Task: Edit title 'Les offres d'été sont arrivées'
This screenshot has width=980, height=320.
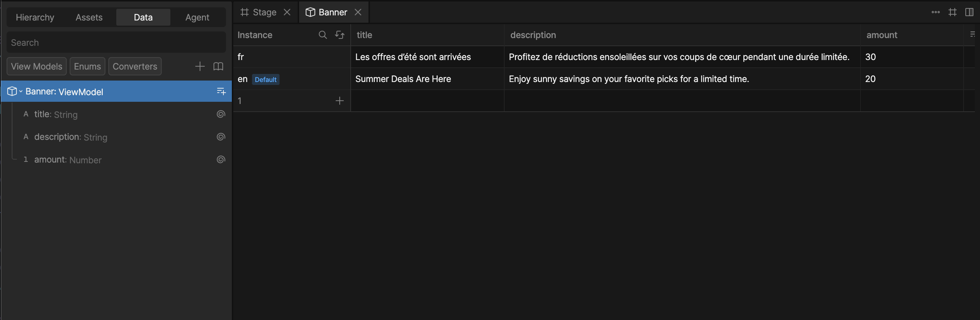Action: click(427, 57)
